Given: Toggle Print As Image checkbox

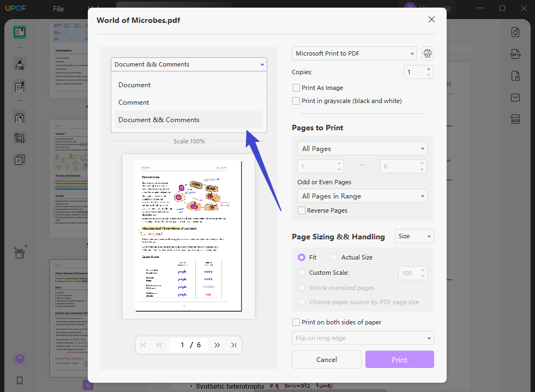Looking at the screenshot, I should [x=296, y=88].
